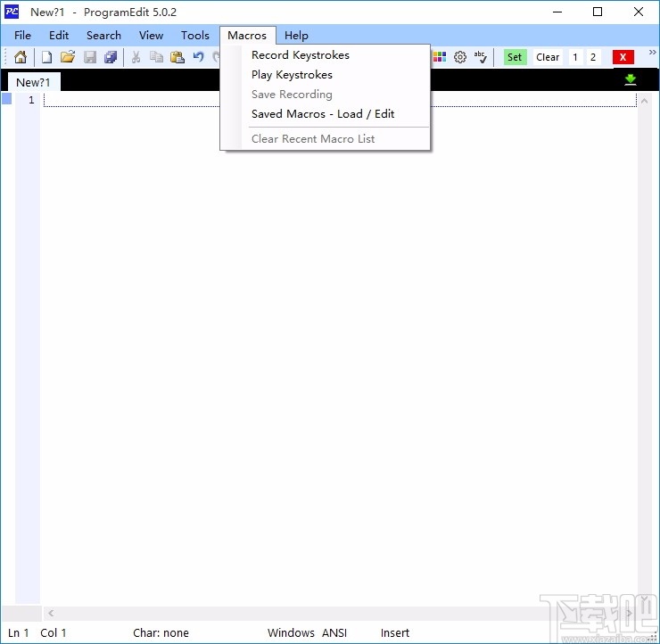Open the View menu
The image size is (660, 644).
click(151, 36)
